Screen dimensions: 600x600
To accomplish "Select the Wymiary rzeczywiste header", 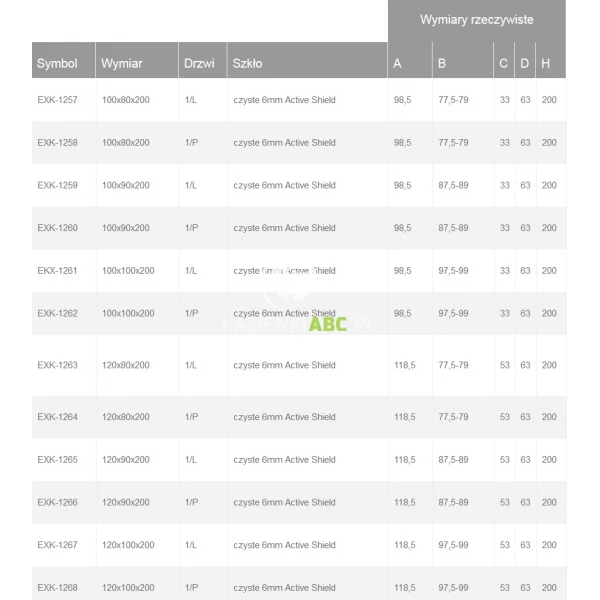I will [476, 20].
